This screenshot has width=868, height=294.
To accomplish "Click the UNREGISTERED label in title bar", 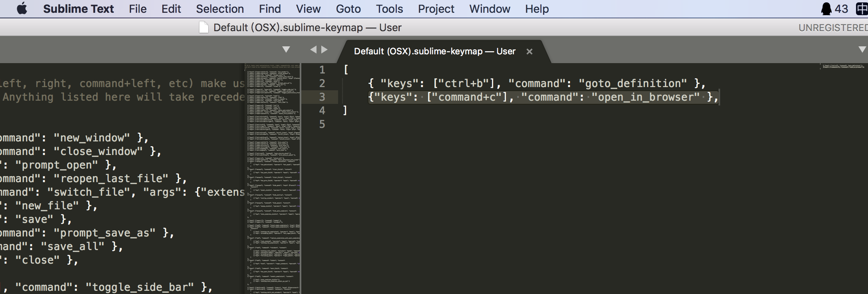I will 833,28.
